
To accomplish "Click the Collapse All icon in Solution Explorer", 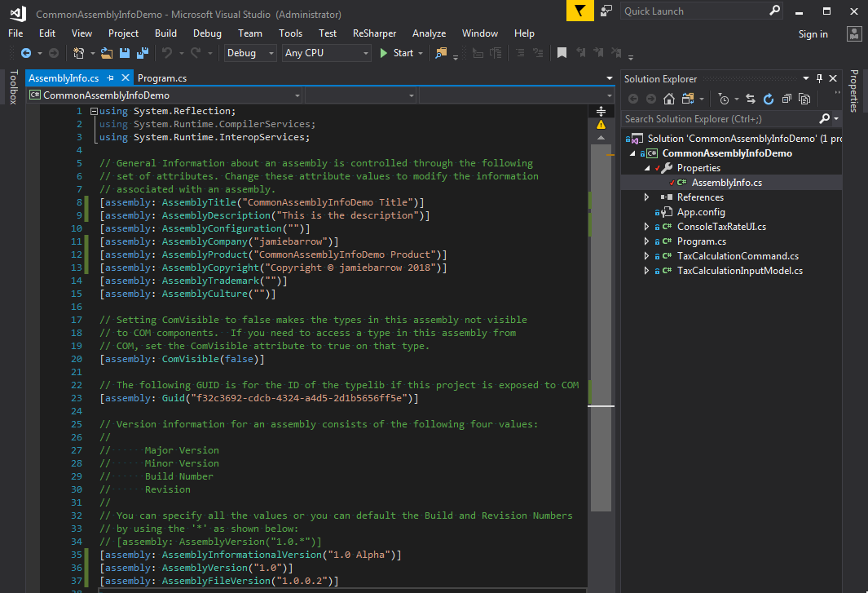I will tap(786, 99).
